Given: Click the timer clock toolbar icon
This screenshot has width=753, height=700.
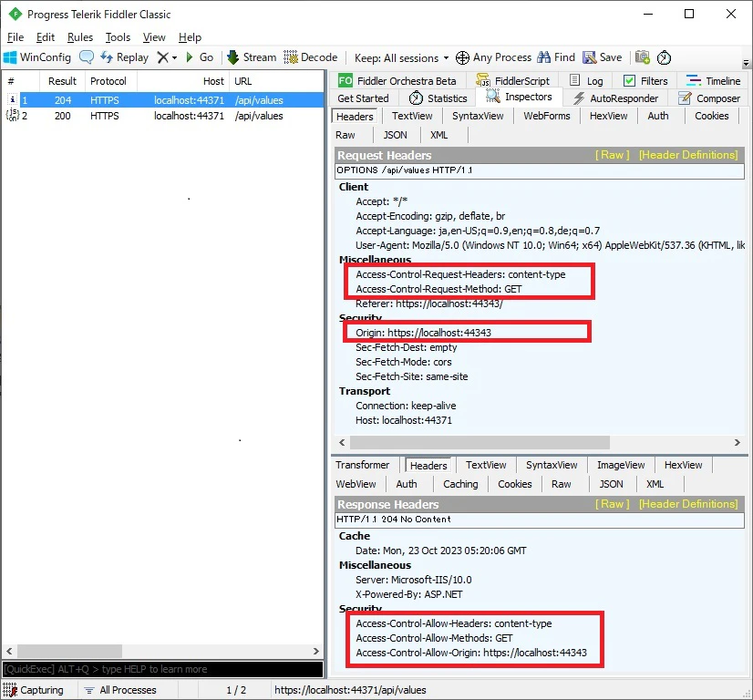Looking at the screenshot, I should tap(664, 58).
